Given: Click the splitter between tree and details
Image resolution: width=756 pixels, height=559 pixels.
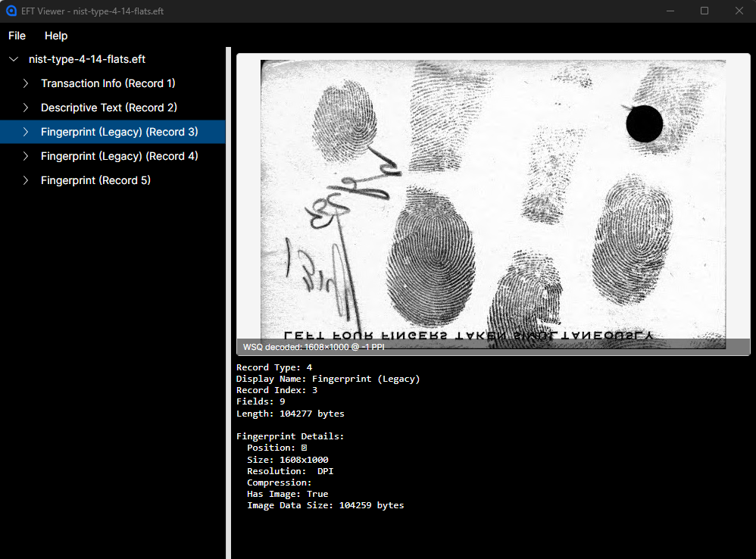Looking at the screenshot, I should coord(229,303).
